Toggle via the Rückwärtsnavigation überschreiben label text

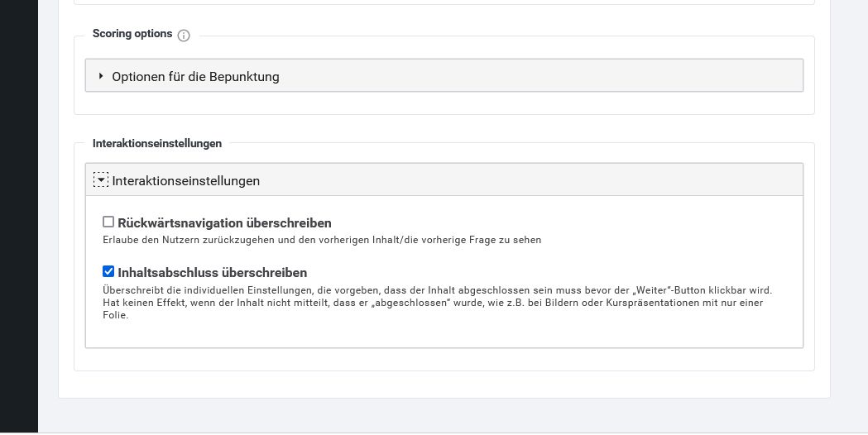224,223
